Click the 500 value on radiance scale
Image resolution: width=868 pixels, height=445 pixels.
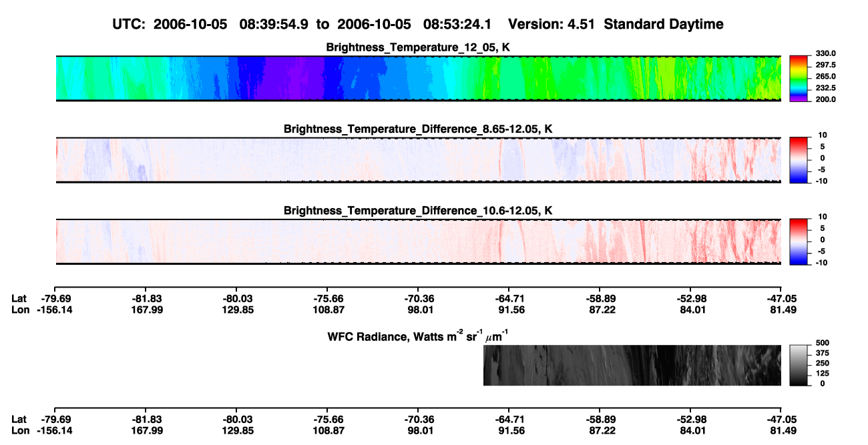tap(821, 342)
